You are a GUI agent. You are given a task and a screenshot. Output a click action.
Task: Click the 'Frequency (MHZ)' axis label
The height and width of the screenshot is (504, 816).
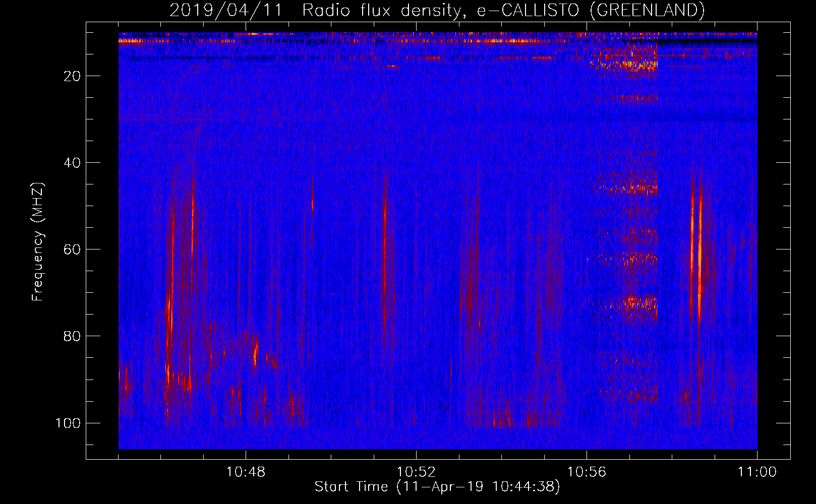38,242
